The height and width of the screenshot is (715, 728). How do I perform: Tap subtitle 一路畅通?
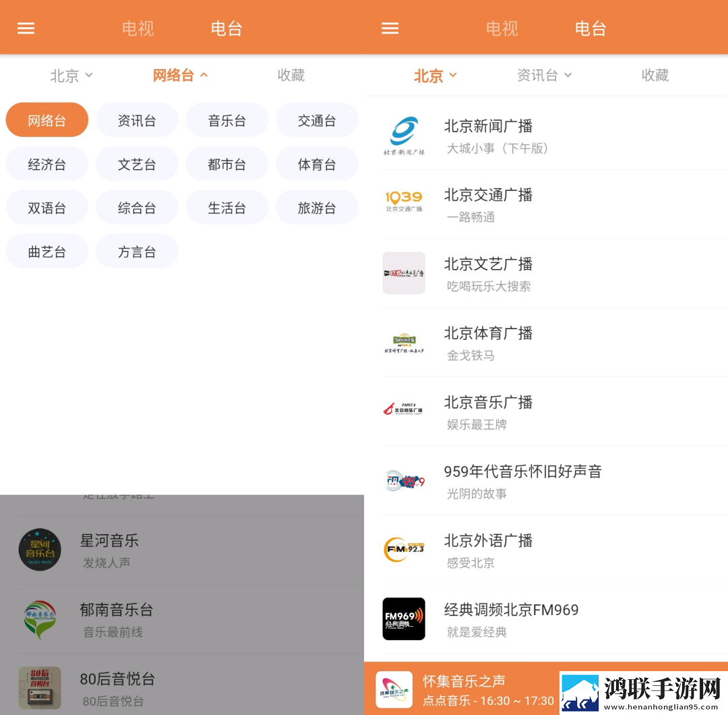(x=471, y=217)
